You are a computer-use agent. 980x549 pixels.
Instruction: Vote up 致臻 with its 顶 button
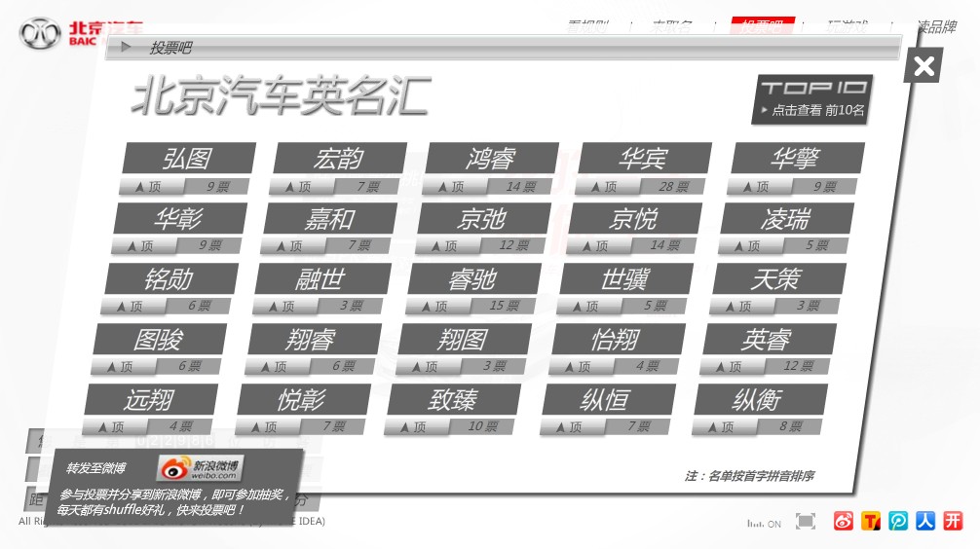[416, 427]
